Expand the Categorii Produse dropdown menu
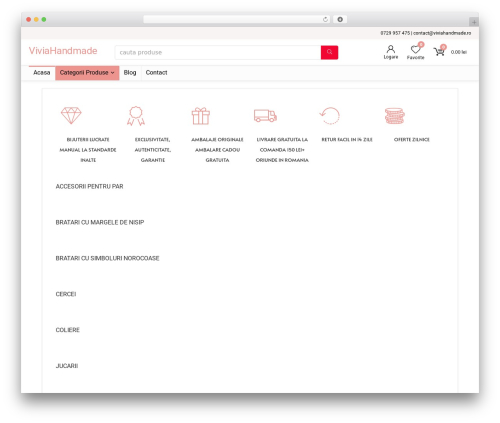 (x=87, y=73)
